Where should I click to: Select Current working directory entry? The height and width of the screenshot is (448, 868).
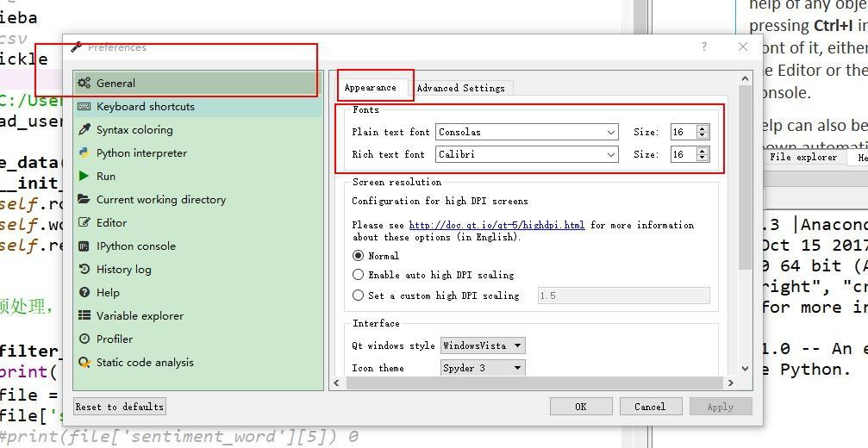coord(197,199)
